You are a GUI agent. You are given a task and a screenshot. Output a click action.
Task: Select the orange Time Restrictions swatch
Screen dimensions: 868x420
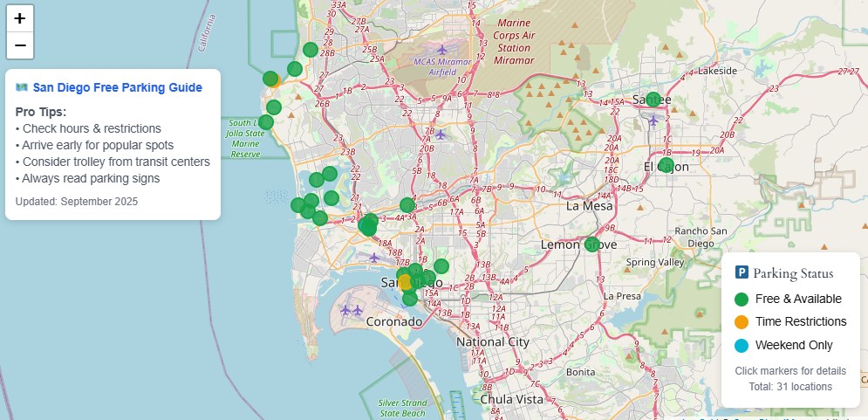point(742,322)
